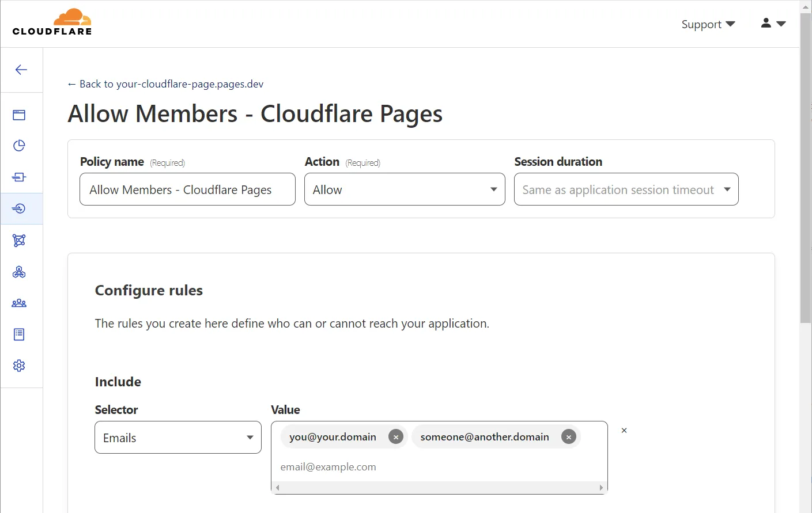Click the Policy name text field
The width and height of the screenshot is (812, 513).
[187, 189]
